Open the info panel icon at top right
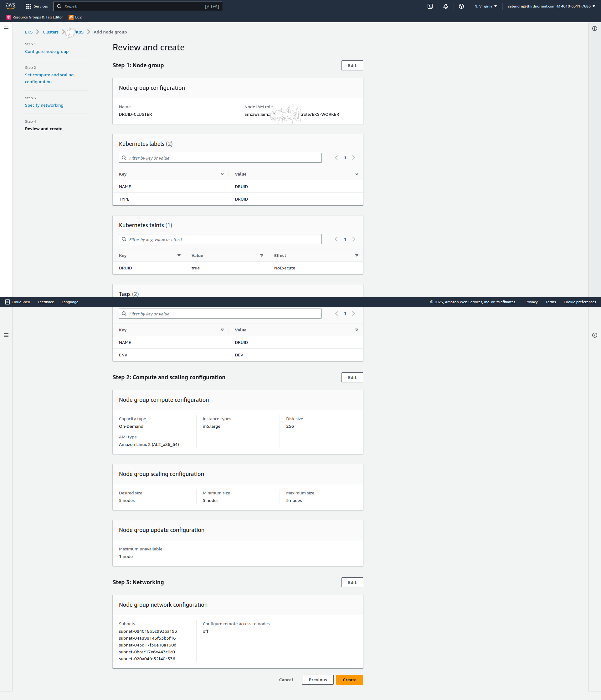 coord(594,29)
